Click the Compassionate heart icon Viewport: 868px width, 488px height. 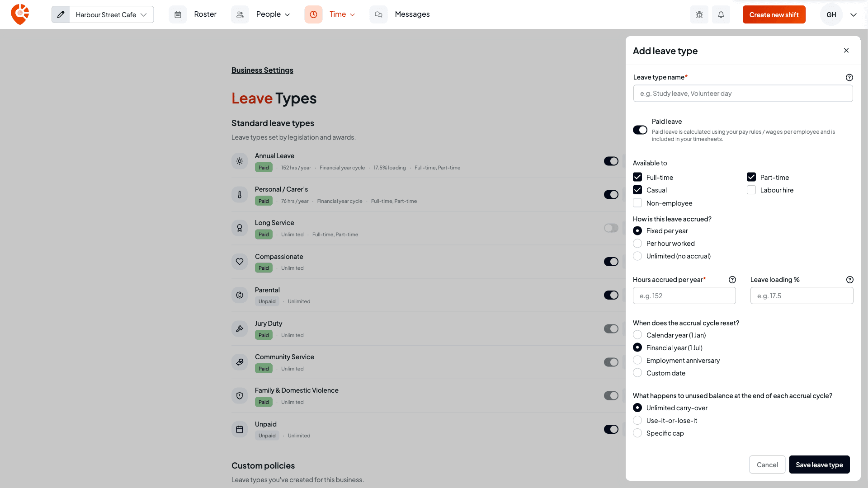point(240,262)
